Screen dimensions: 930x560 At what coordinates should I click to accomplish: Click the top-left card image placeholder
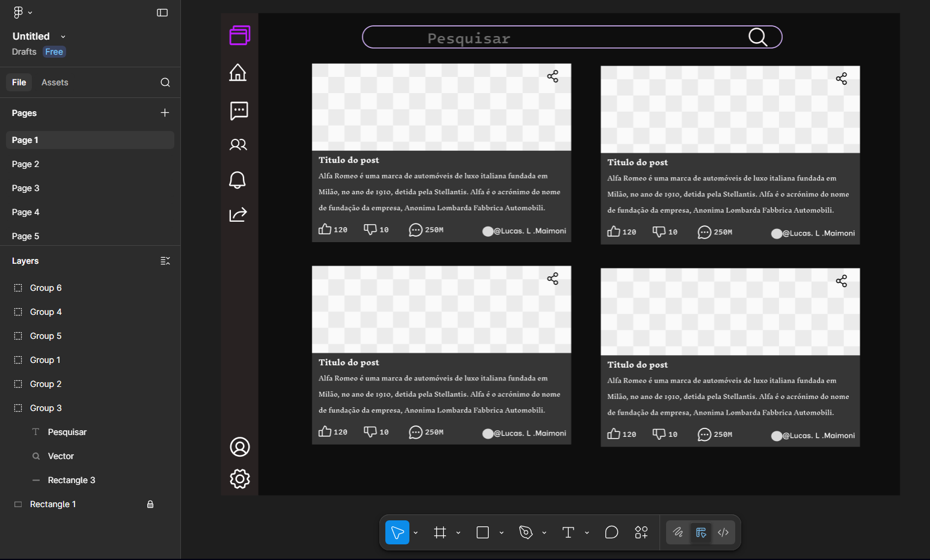(x=441, y=107)
